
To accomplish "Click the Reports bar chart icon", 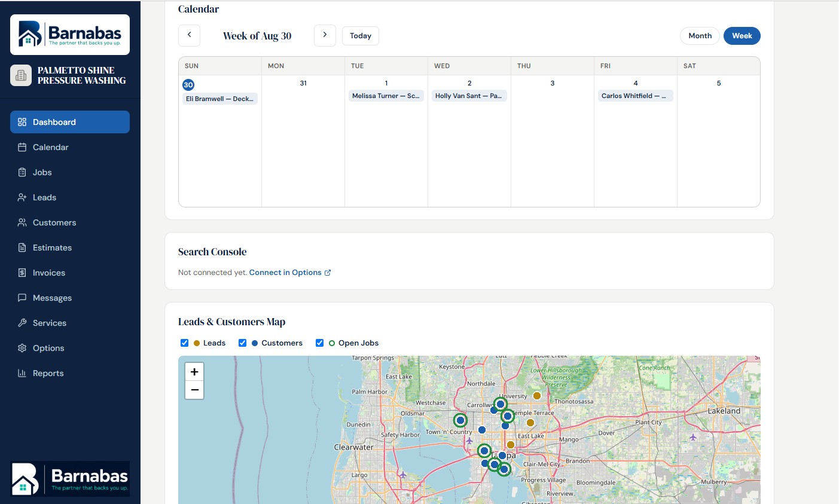I will (x=22, y=373).
